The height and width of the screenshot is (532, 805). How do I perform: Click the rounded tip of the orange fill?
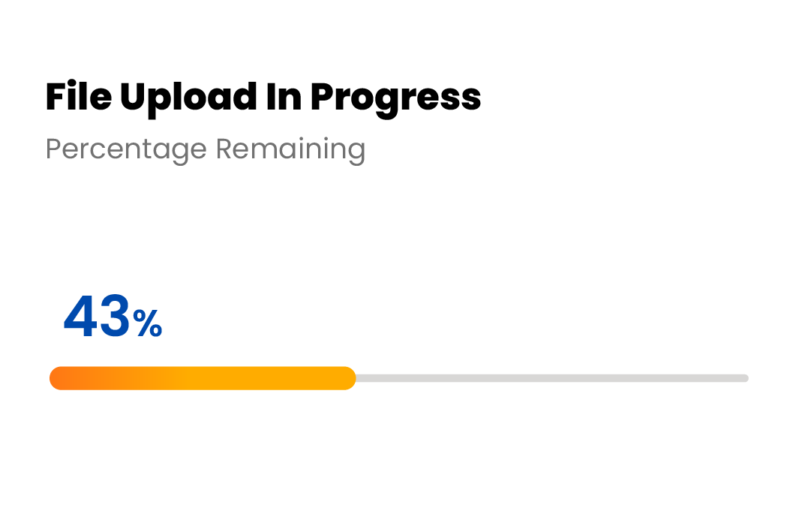[x=348, y=378]
